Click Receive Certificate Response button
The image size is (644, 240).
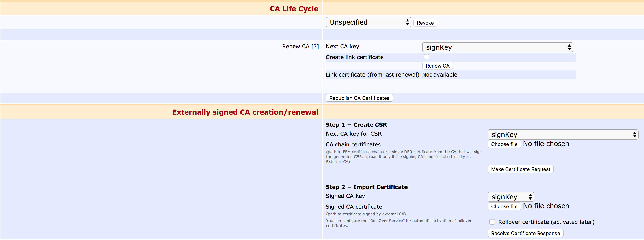coord(525,233)
